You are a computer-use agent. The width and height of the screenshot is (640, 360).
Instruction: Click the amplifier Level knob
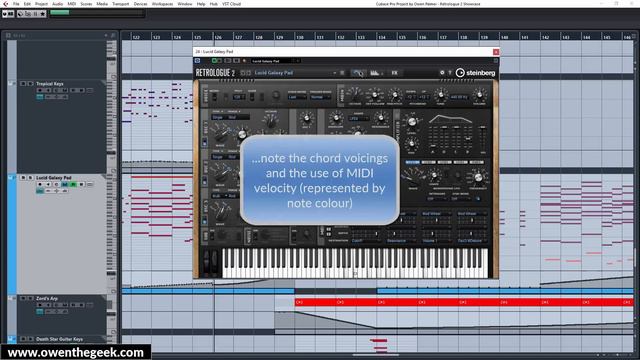(x=411, y=121)
